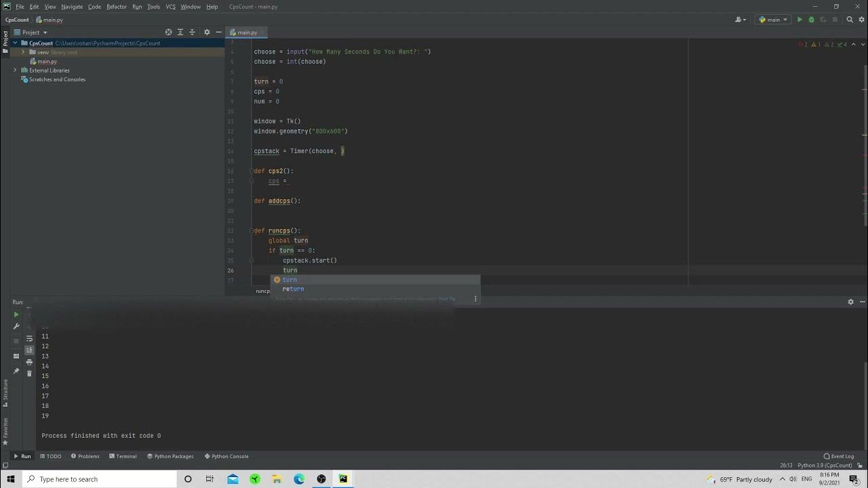Image resolution: width=868 pixels, height=488 pixels.
Task: Choose 'return' completion suggestion
Action: [x=376, y=289]
